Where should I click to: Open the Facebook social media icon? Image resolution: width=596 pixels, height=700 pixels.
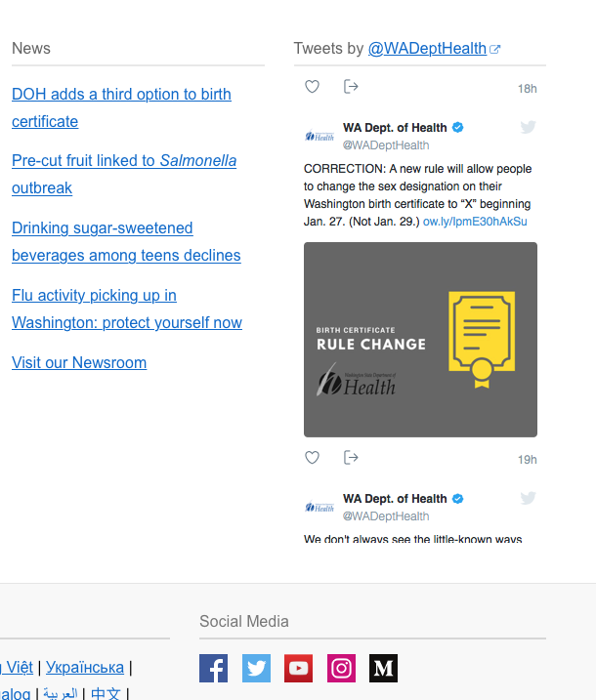[213, 668]
